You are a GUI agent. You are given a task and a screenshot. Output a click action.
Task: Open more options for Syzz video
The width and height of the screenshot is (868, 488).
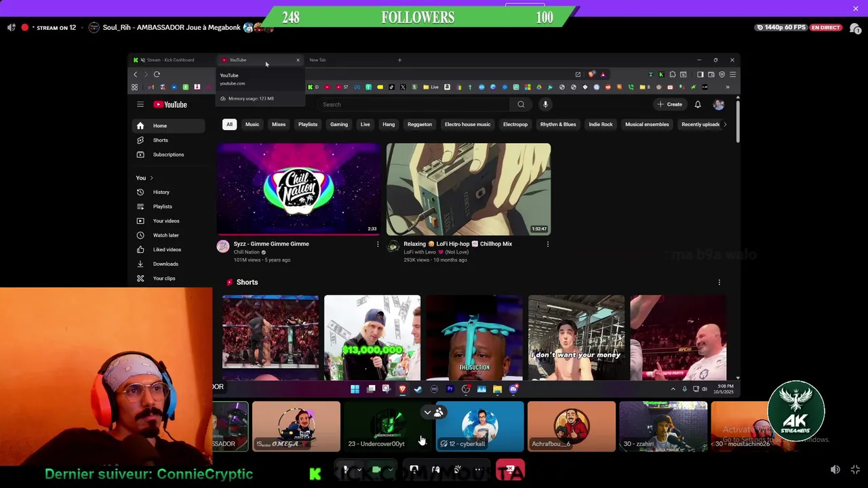click(378, 244)
